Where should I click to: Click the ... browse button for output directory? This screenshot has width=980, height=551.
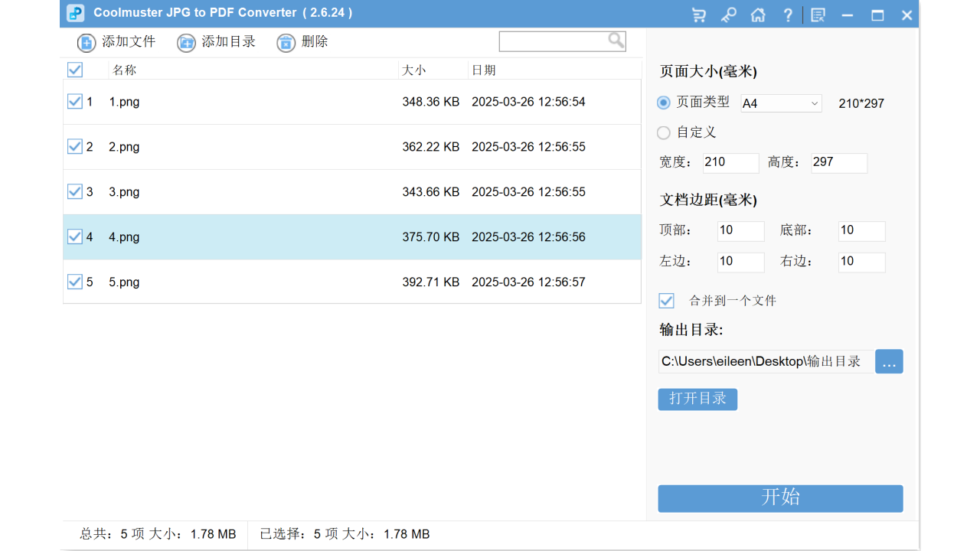coord(889,361)
